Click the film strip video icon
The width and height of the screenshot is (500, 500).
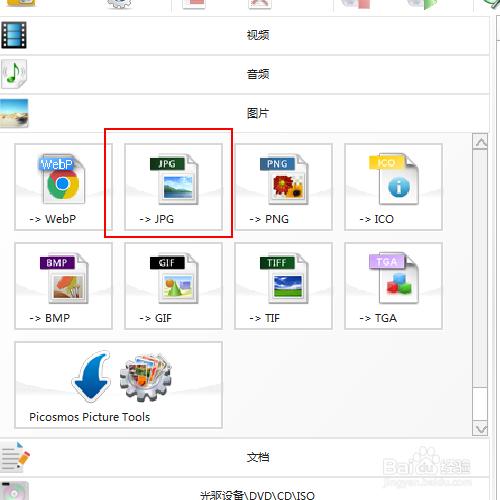click(14, 35)
